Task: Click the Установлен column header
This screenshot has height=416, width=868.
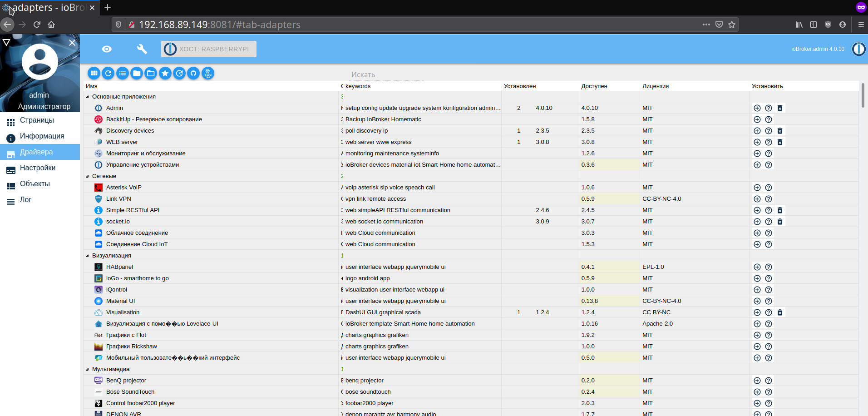Action: (520, 86)
